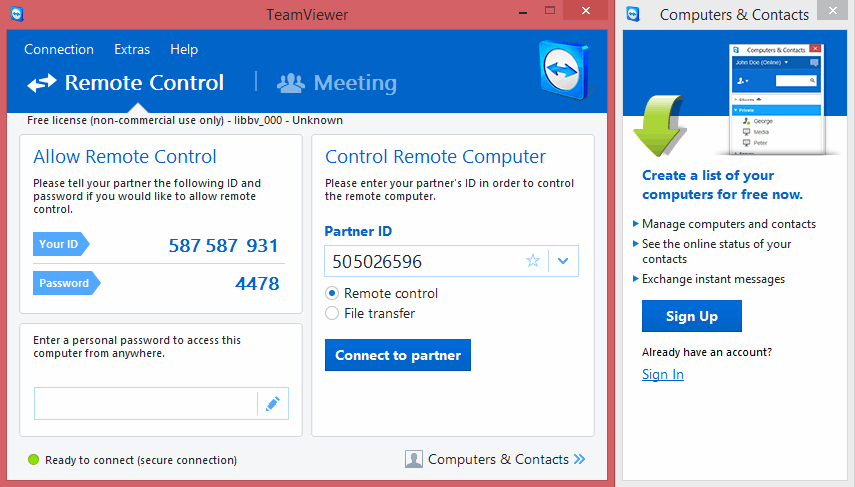Open the Extras menu
The width and height of the screenshot is (855, 487).
[x=132, y=49]
